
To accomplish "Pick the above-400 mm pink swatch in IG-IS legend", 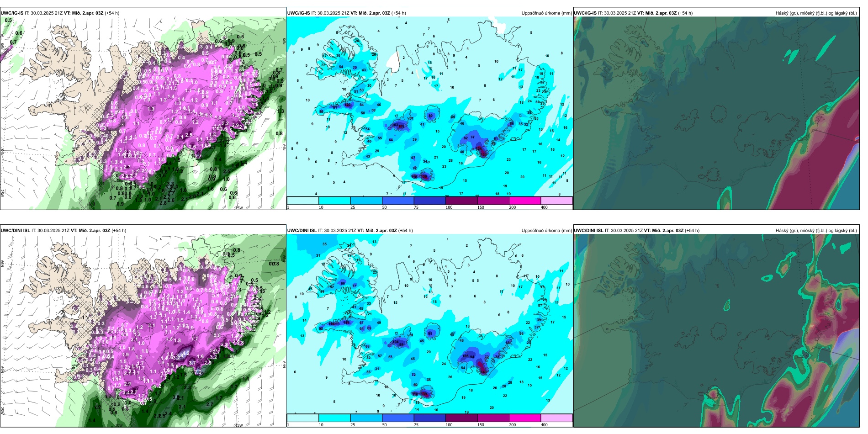I will pyautogui.click(x=556, y=201).
